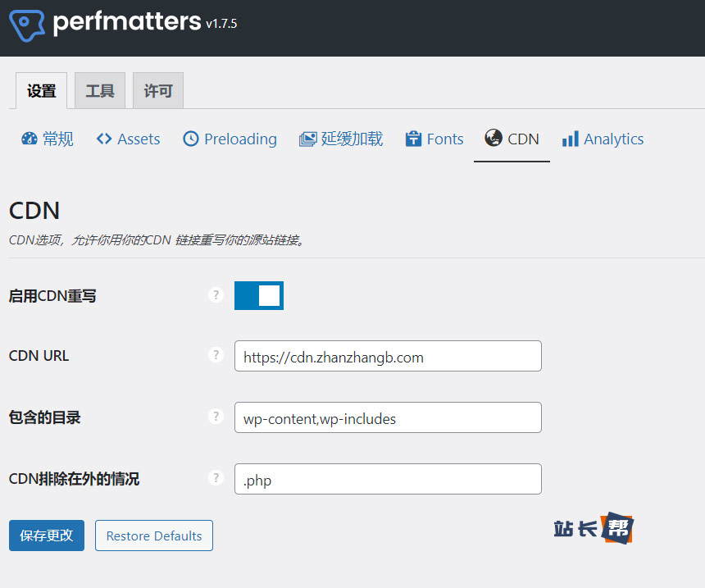This screenshot has width=705, height=588.
Task: Click the Fonts clipboard icon
Action: [414, 139]
